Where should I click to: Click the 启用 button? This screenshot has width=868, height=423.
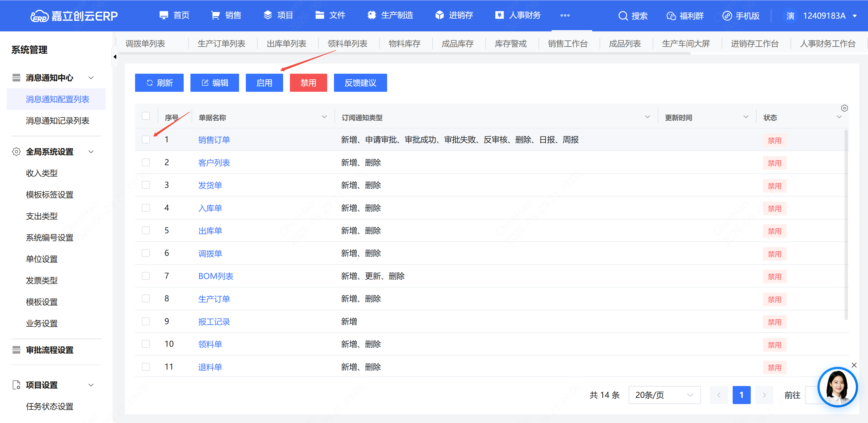[x=264, y=83]
